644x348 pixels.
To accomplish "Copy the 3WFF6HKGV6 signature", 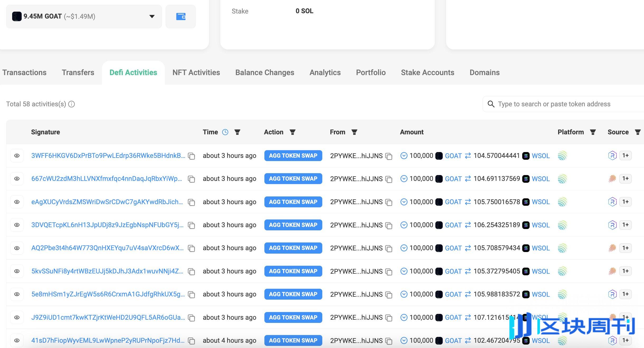I will pos(191,156).
